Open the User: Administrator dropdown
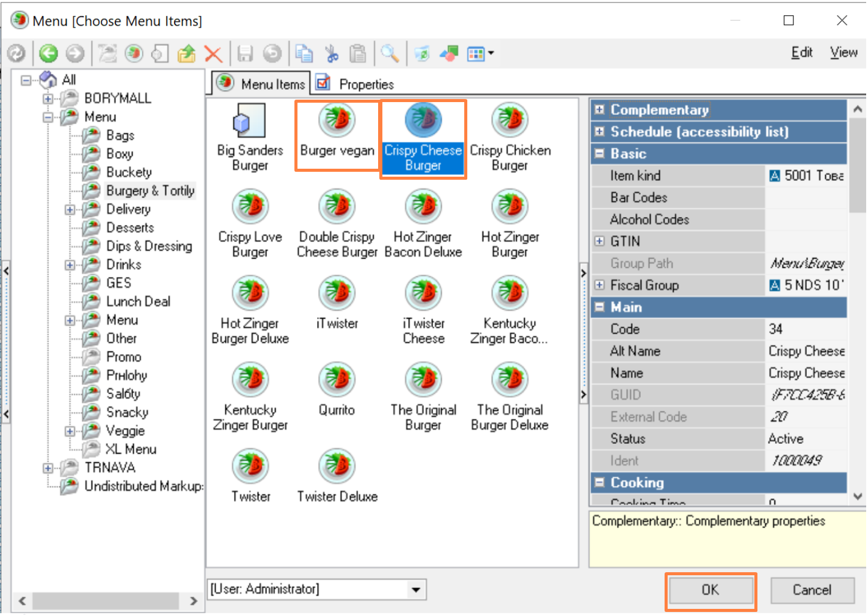This screenshot has width=868, height=615. tap(416, 590)
